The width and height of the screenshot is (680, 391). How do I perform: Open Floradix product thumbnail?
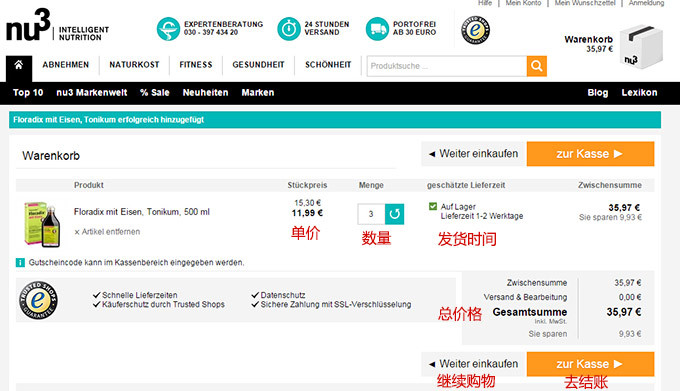click(x=42, y=224)
